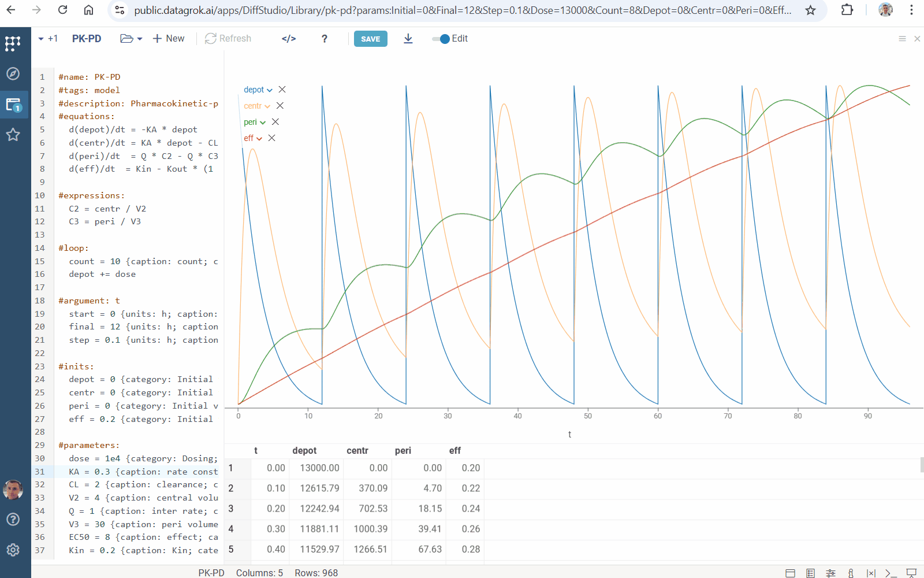The width and height of the screenshot is (924, 578).
Task: Expand the depot column dropdown in legend
Action: (270, 90)
